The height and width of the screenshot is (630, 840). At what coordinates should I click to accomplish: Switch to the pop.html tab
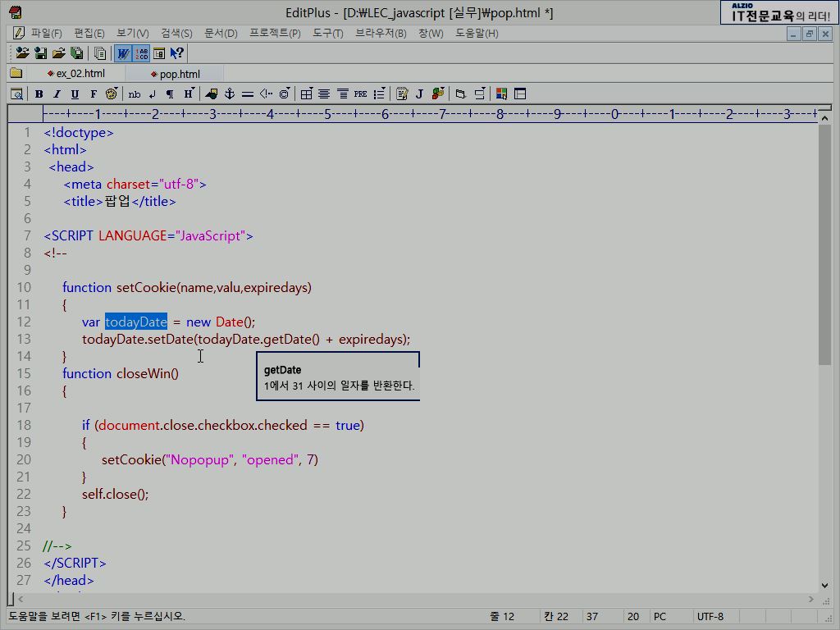176,74
